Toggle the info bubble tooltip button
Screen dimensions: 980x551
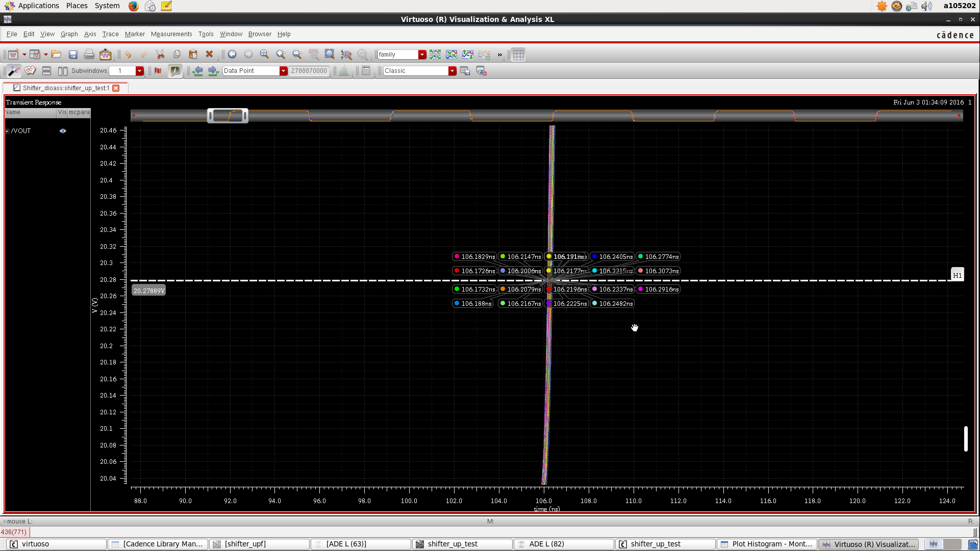tap(175, 71)
